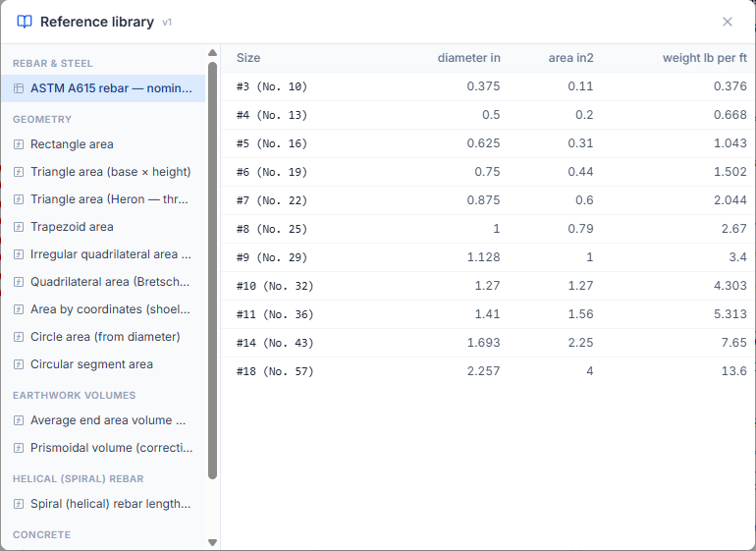Screen dimensions: 756x551
Task: Click formula icon beside Average end area volume
Action: 19,420
